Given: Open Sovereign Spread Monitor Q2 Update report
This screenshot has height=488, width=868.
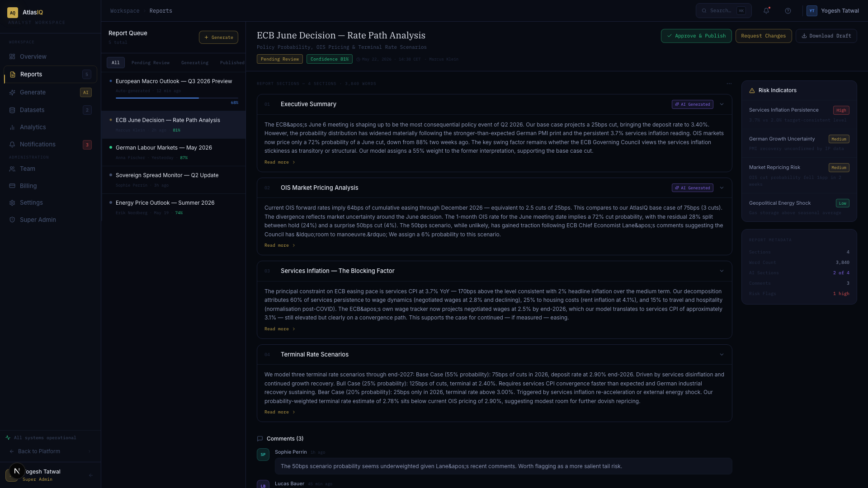Looking at the screenshot, I should tap(174, 180).
